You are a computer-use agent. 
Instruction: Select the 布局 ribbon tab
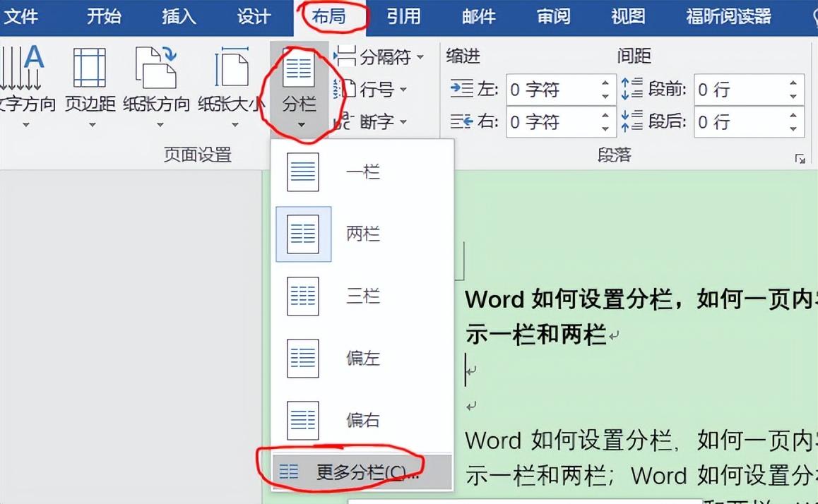(329, 17)
